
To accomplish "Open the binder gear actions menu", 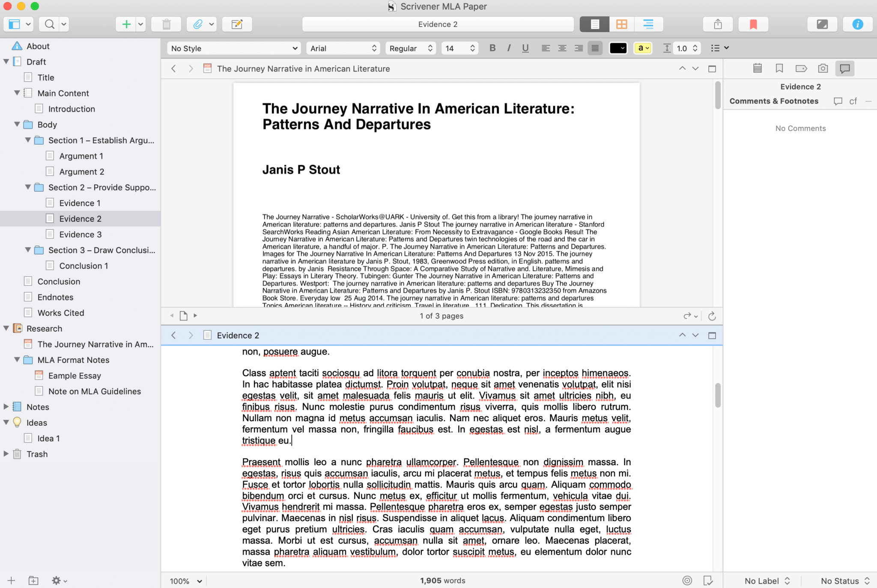I will click(x=59, y=581).
